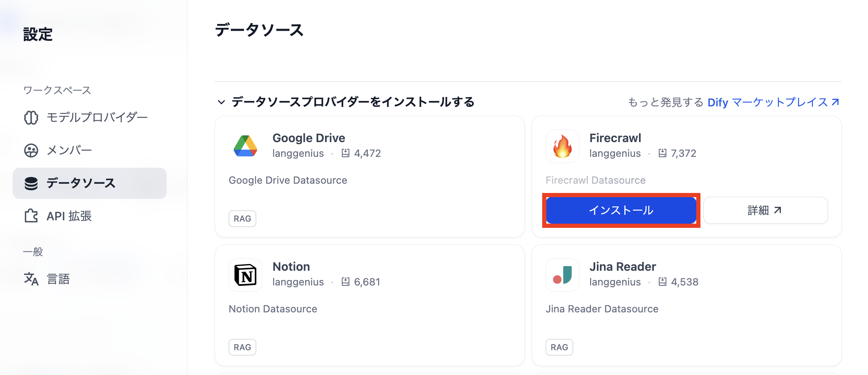Click the API 拡張 puzzle icon
The width and height of the screenshot is (868, 375).
pyautogui.click(x=31, y=216)
